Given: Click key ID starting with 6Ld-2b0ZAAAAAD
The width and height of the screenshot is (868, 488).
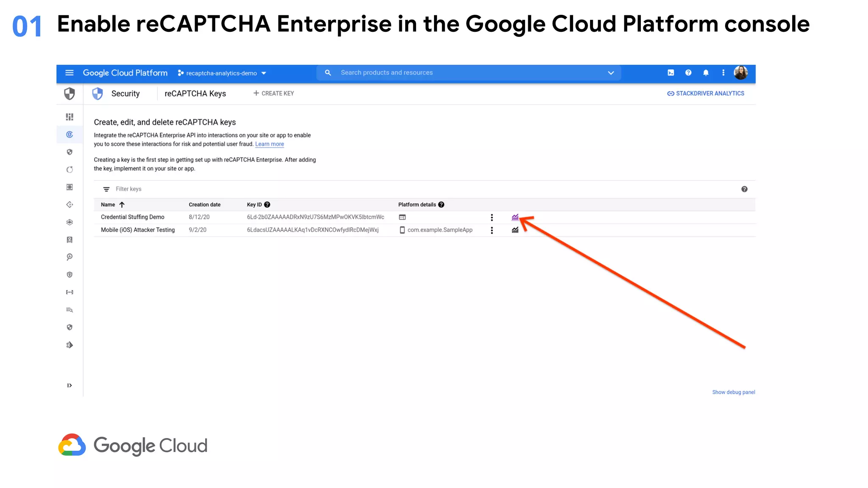Looking at the screenshot, I should [315, 217].
